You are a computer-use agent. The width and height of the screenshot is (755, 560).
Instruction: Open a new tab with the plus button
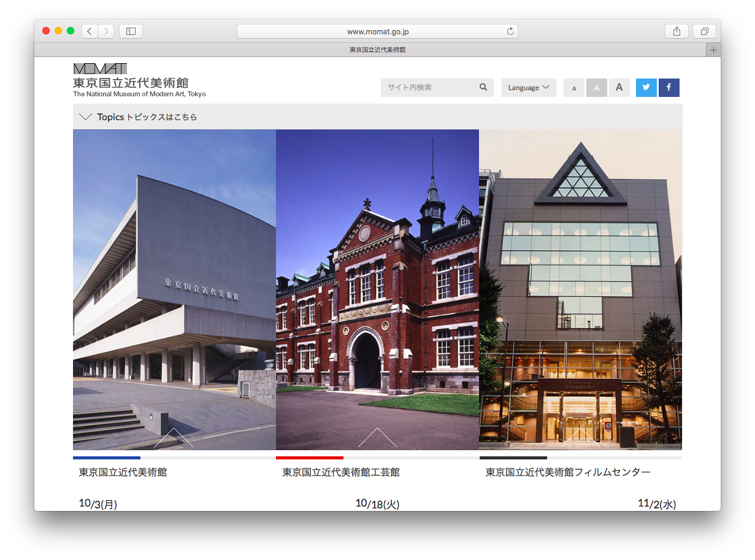713,50
